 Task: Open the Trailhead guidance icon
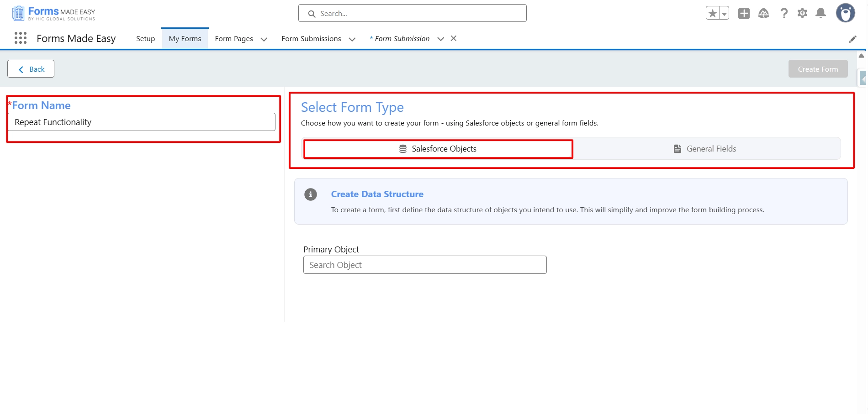pos(763,13)
